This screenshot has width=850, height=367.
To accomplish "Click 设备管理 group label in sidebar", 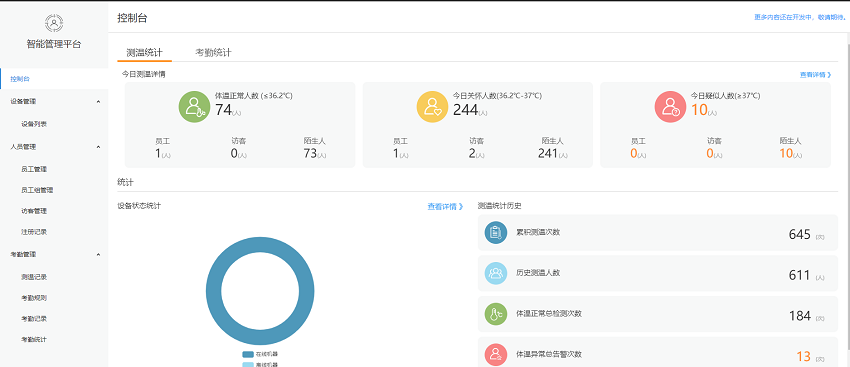I will 23,101.
